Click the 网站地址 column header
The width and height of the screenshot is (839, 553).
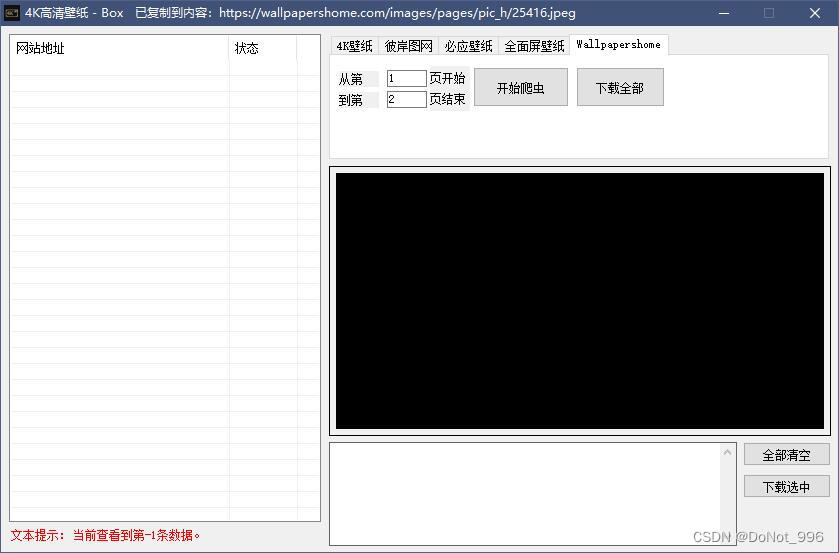click(120, 48)
